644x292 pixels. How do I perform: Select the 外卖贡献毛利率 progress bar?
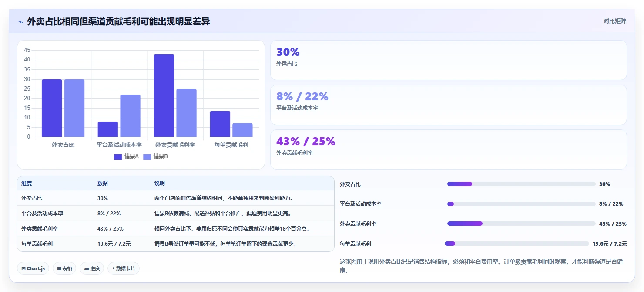[x=521, y=224]
